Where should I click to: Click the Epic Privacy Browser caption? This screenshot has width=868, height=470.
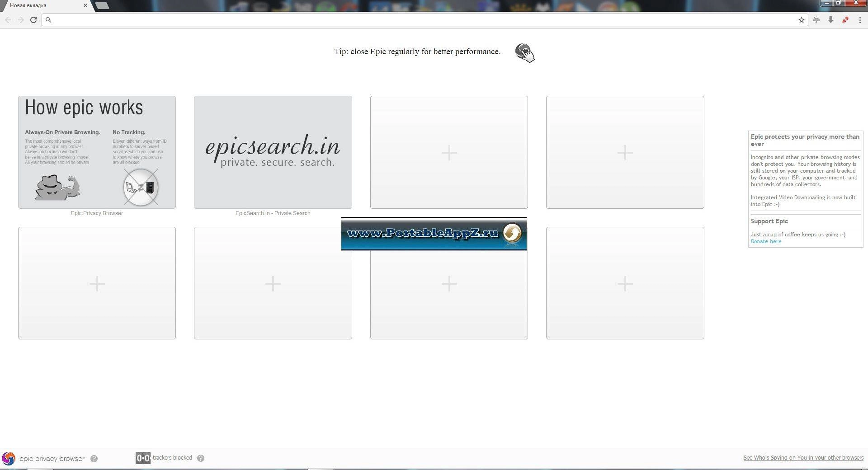click(x=97, y=213)
